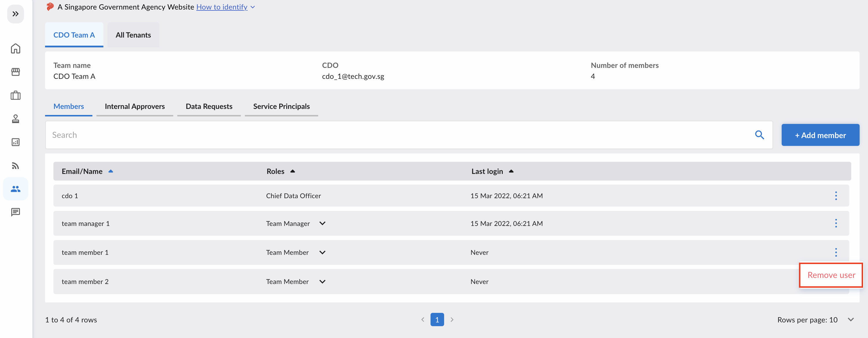Expand the How to identify chevron
The width and height of the screenshot is (868, 338).
pyautogui.click(x=253, y=7)
